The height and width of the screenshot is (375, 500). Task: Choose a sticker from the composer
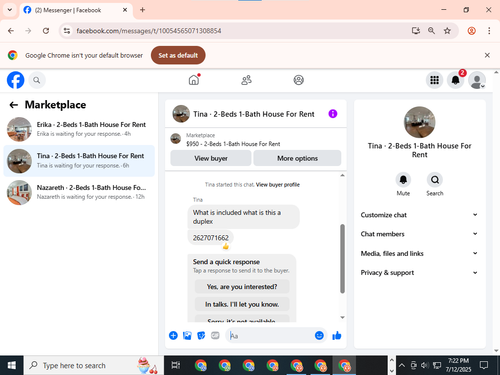(201, 335)
